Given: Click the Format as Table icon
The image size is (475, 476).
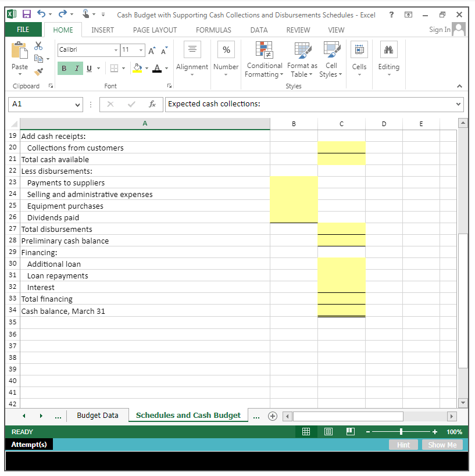Looking at the screenshot, I should 302,59.
